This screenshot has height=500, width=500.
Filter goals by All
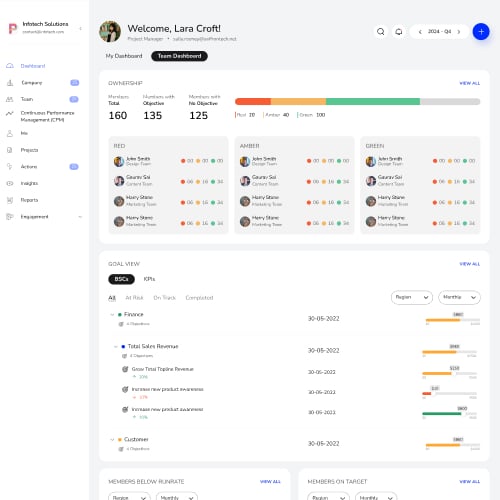point(112,298)
